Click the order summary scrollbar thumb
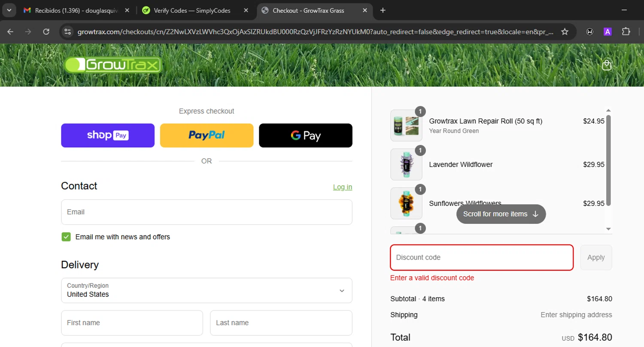Screen dimensions: 644x347 click(x=608, y=160)
